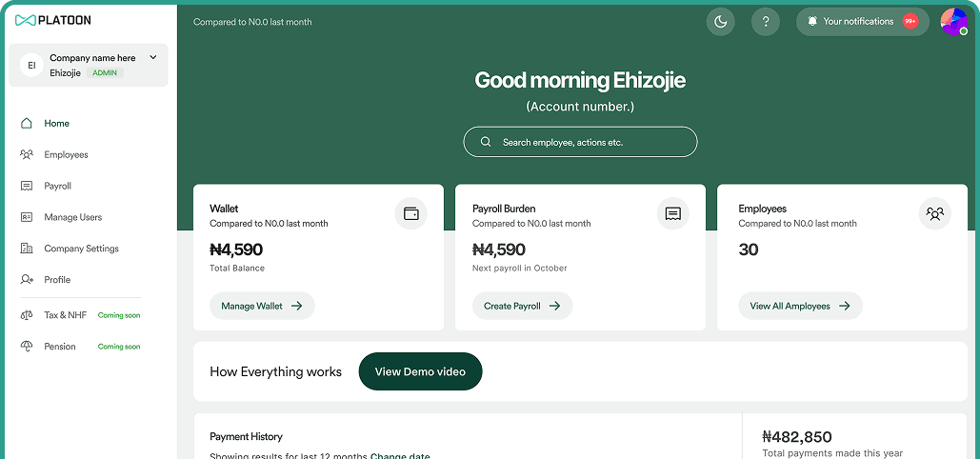Select Profile in the sidebar
Viewport: 980px width, 459px height.
(57, 280)
